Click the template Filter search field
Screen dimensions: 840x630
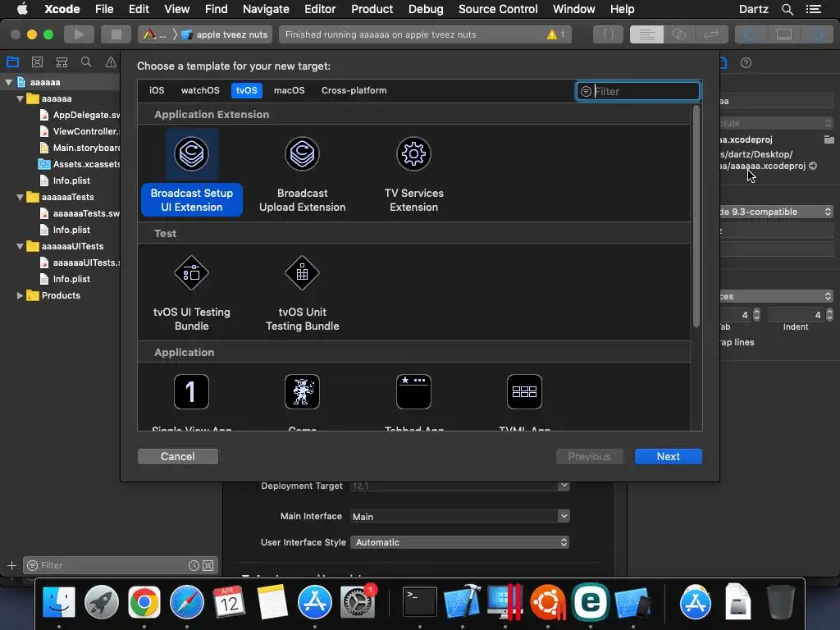637,91
